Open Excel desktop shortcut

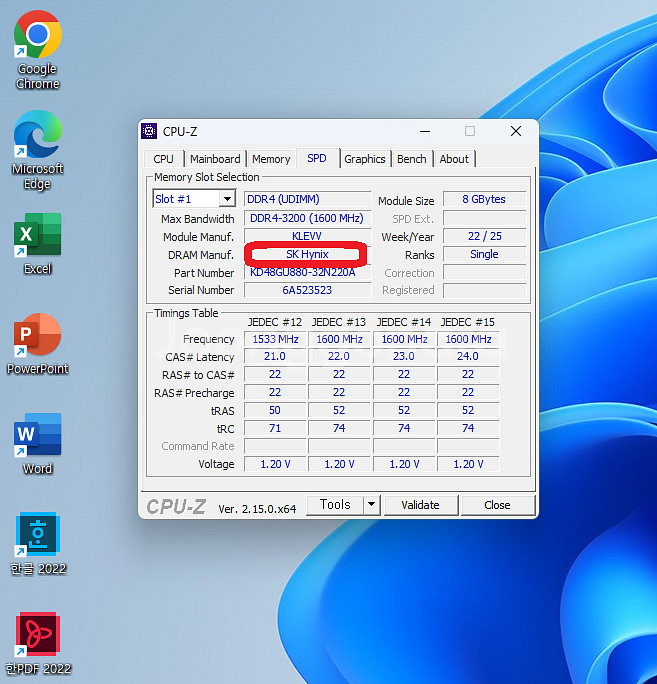pos(38,244)
